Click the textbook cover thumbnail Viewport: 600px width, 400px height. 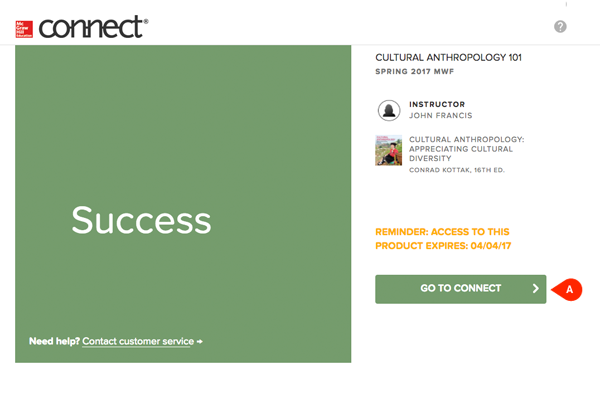click(x=388, y=150)
